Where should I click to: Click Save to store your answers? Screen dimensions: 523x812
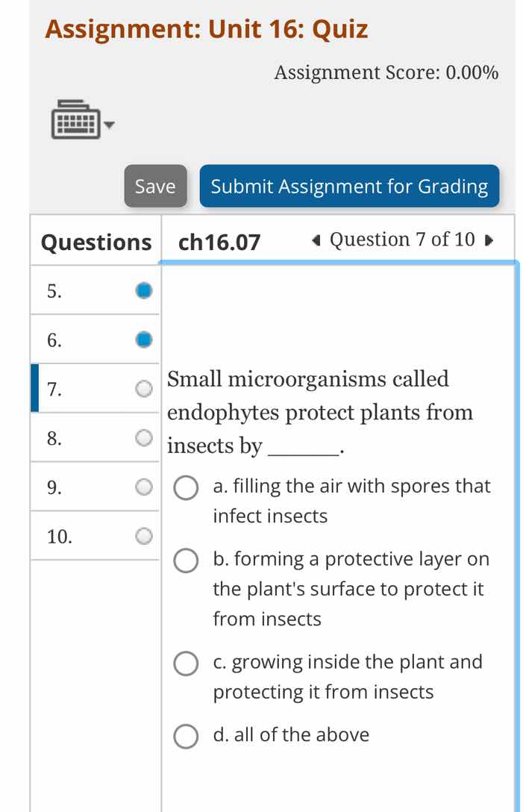tap(155, 187)
